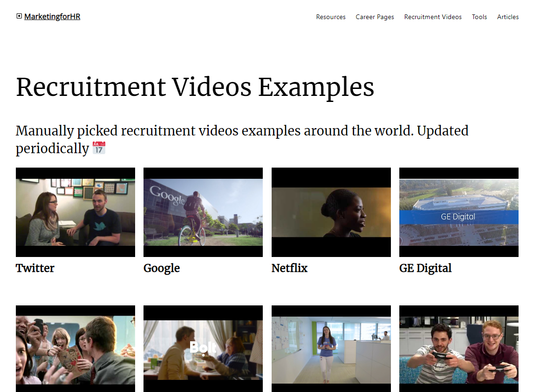Image resolution: width=540 pixels, height=392 pixels.
Task: Open the thumbnail of two men gaming
Action: coord(459,349)
